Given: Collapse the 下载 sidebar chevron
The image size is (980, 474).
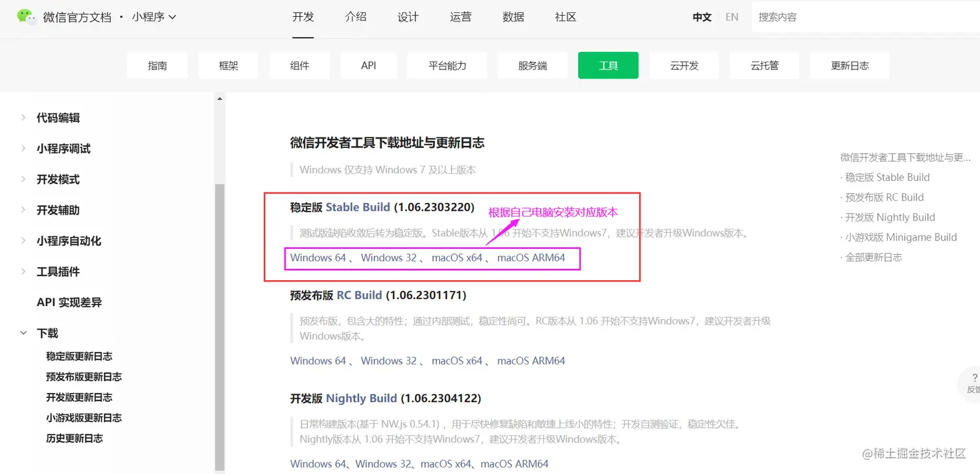Looking at the screenshot, I should [23, 333].
